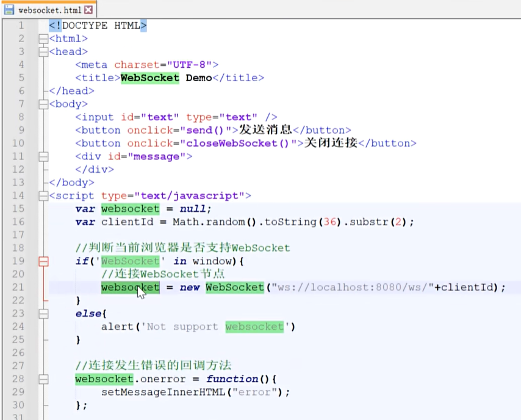521x420 pixels.
Task: Click clientId variable declaration on line 16
Action: pos(128,222)
